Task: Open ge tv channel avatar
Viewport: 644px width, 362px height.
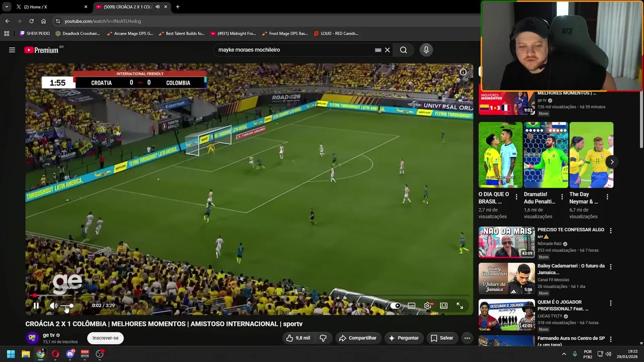Action: tap(32, 337)
